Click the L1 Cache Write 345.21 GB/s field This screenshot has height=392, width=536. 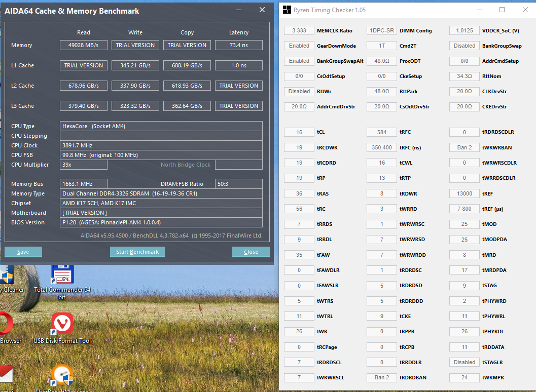click(x=135, y=65)
